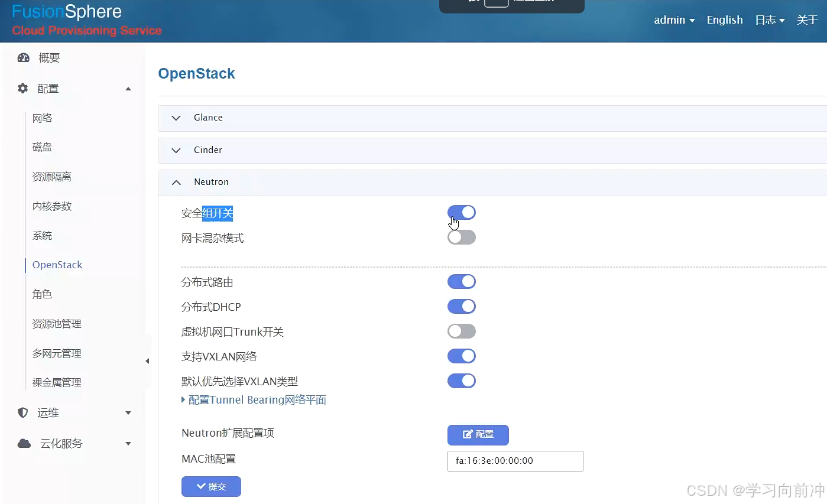The width and height of the screenshot is (827, 504).
Task: Select 资源池管理 in the sidebar
Action: click(57, 324)
